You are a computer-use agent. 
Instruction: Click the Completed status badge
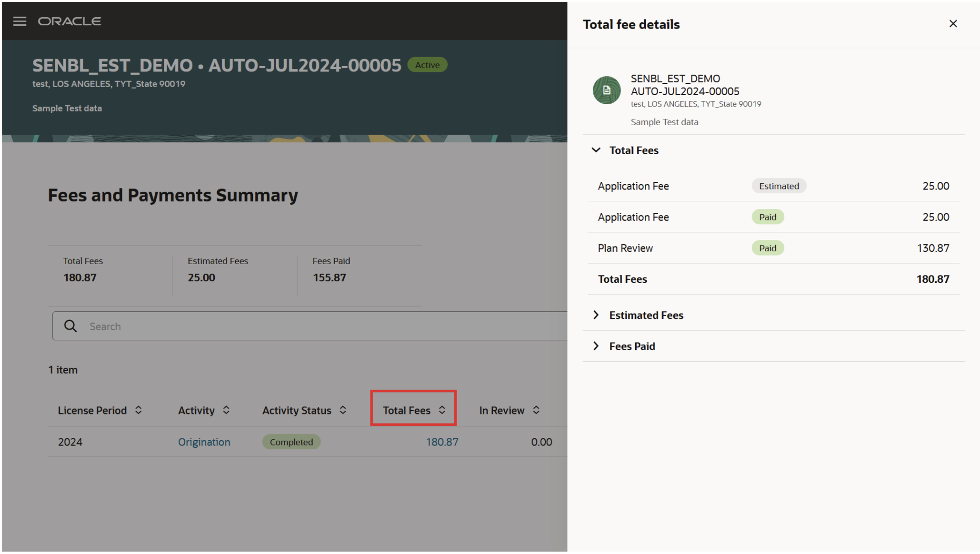pos(291,442)
